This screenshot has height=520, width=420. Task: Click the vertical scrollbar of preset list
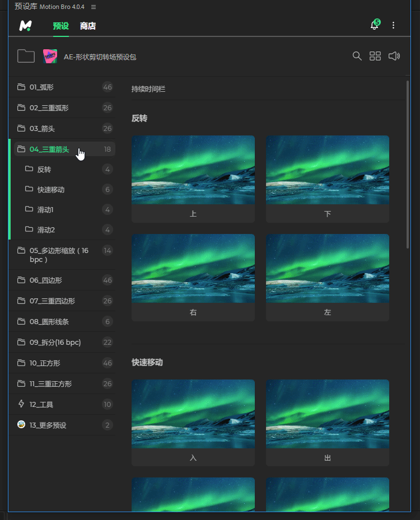(408, 164)
